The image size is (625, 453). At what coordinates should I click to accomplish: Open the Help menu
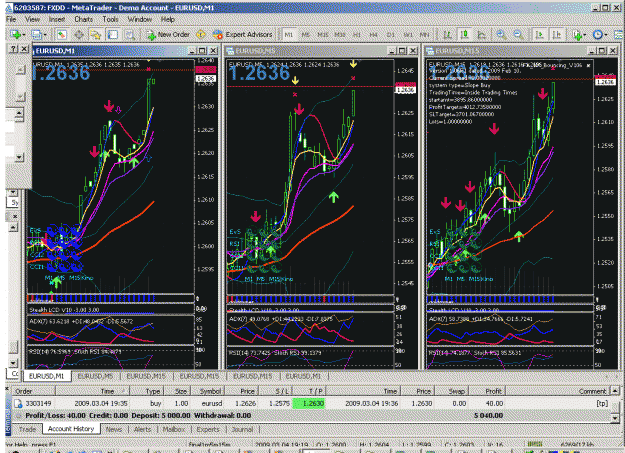167,19
